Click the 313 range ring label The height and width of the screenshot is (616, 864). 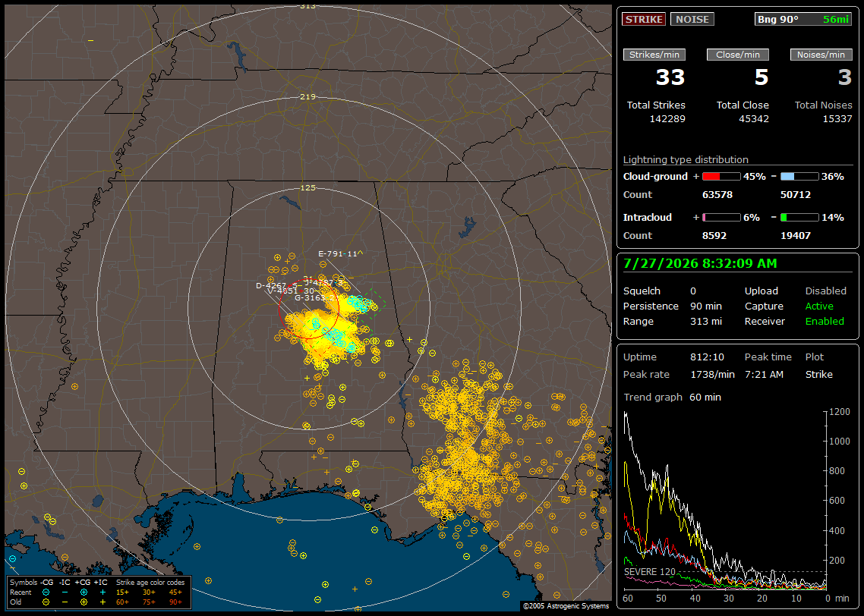click(x=307, y=6)
